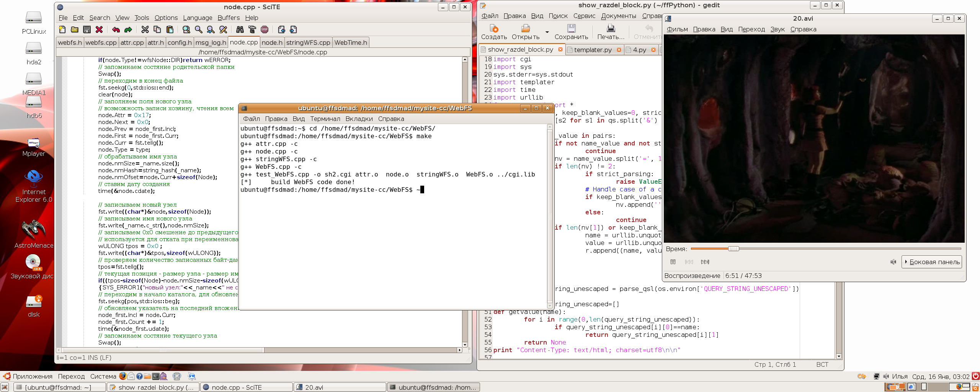Click the Print icon in gedit toolbar
The width and height of the screenshot is (980, 392).
[x=611, y=31]
